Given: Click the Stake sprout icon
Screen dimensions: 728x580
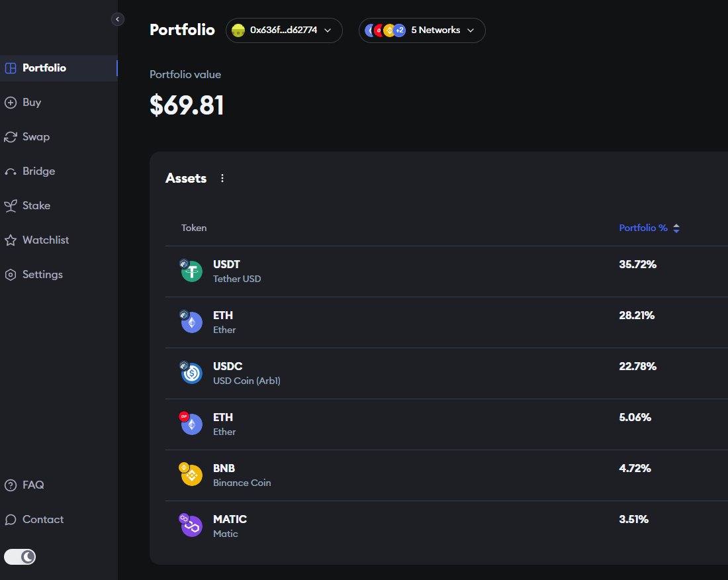Looking at the screenshot, I should tap(10, 206).
